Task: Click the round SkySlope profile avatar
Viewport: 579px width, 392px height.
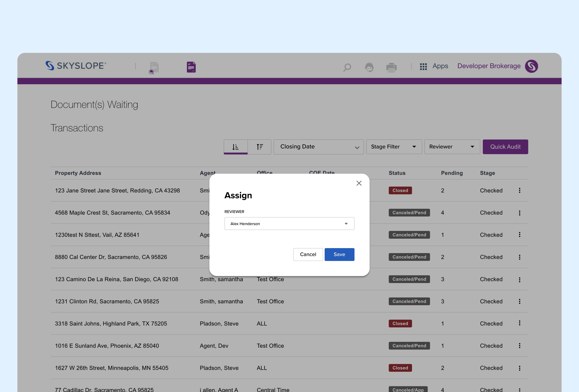Action: (531, 66)
